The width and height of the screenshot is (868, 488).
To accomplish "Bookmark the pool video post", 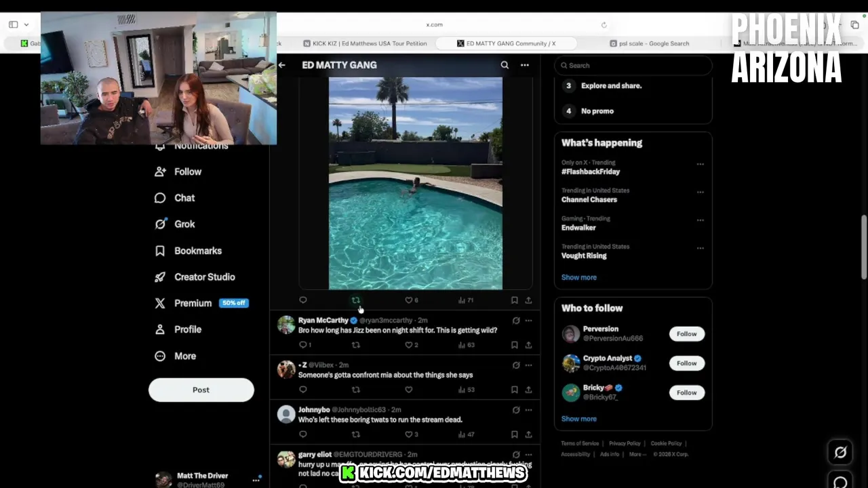I will (x=514, y=300).
